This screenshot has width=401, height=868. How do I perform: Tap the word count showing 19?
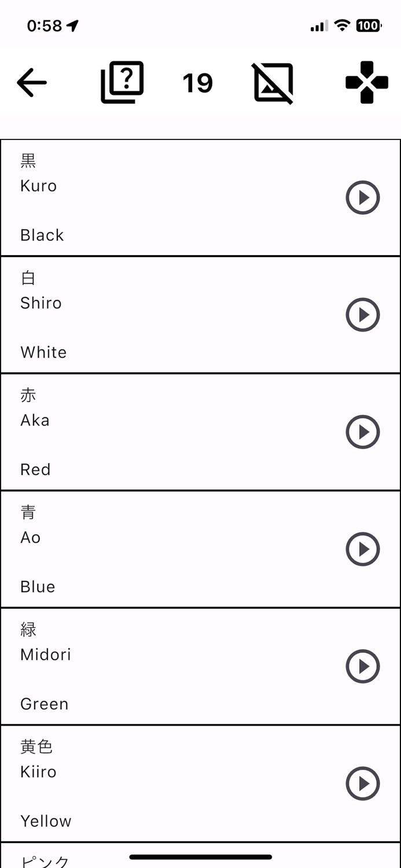point(197,82)
